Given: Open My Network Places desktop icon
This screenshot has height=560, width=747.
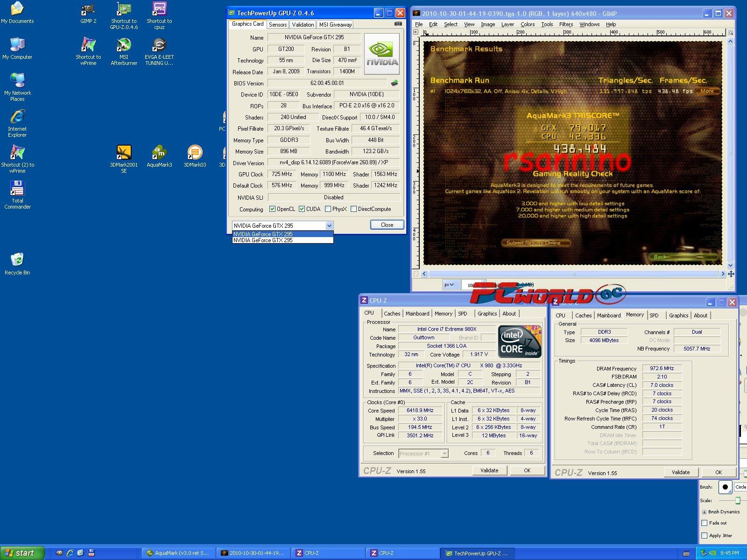Looking at the screenshot, I should tap(17, 88).
